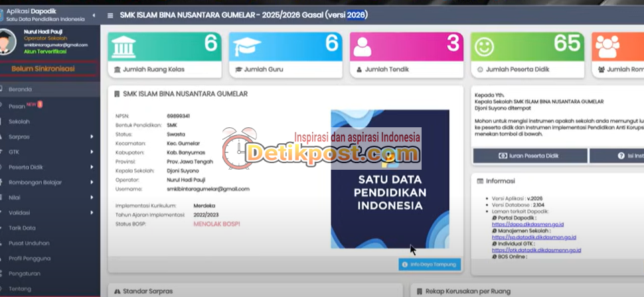
Task: Click the Iuran Peserta Didik button
Action: pyautogui.click(x=530, y=156)
